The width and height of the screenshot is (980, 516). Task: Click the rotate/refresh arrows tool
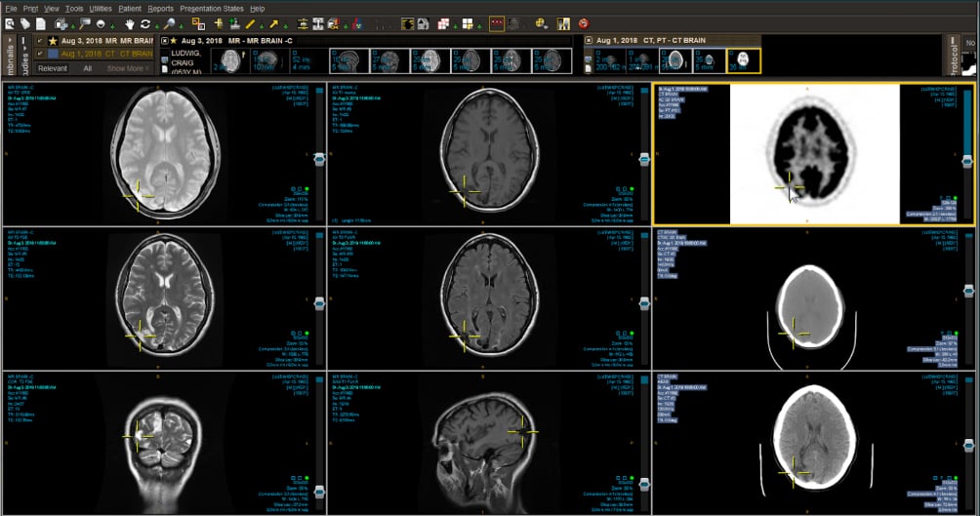[145, 22]
